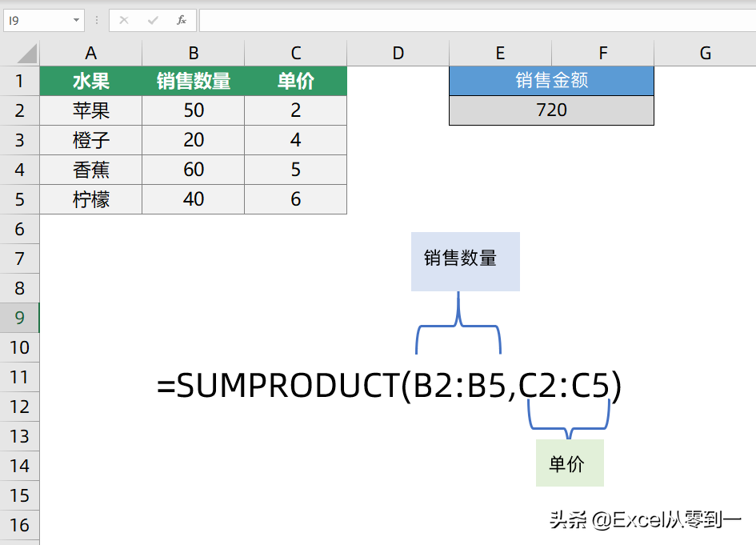Image resolution: width=756 pixels, height=545 pixels.
Task: Open the Name Box dropdown arrow
Action: point(76,20)
